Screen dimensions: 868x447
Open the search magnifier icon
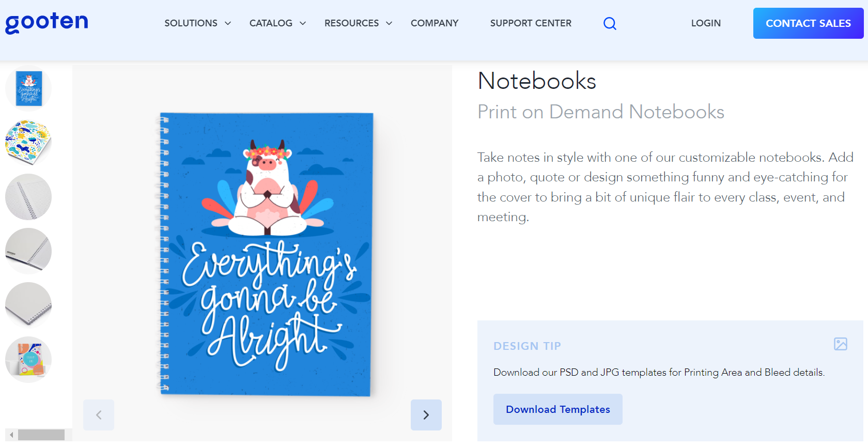pyautogui.click(x=610, y=23)
